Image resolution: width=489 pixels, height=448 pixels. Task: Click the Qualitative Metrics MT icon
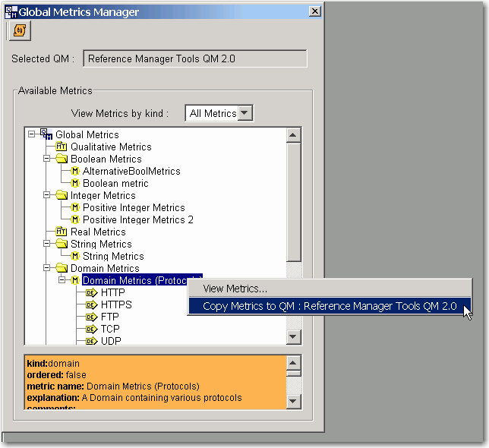click(61, 147)
